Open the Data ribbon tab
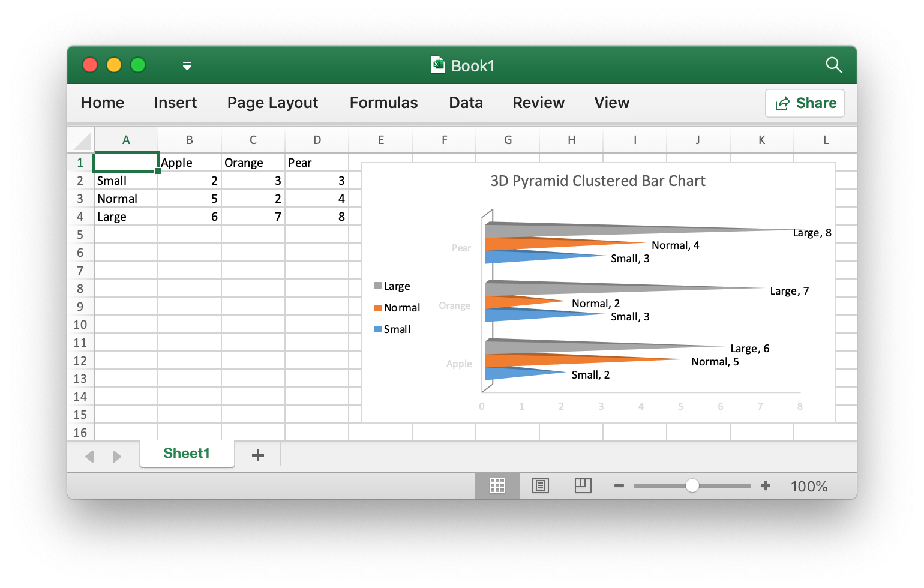The width and height of the screenshot is (924, 588). [x=465, y=103]
